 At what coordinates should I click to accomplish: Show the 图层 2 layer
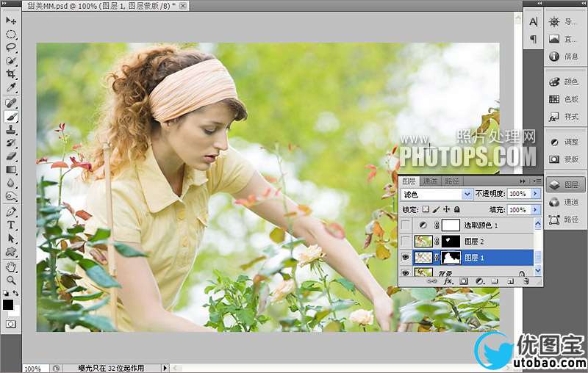pos(406,242)
